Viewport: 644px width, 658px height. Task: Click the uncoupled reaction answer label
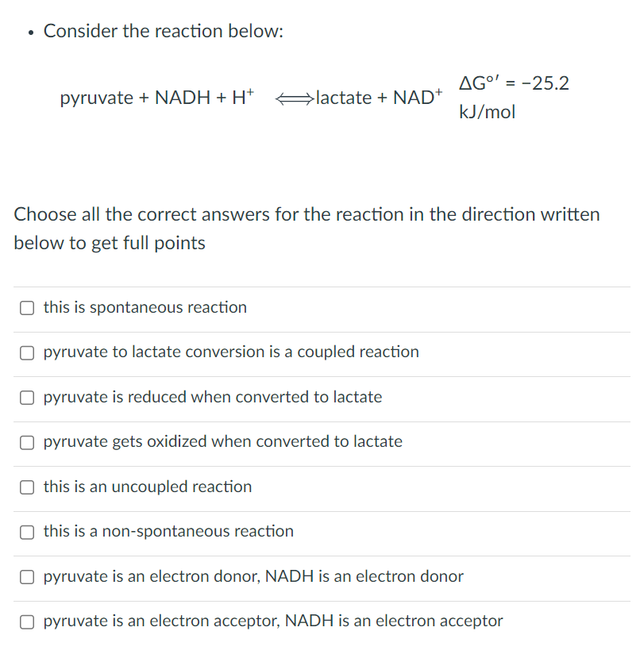click(148, 487)
